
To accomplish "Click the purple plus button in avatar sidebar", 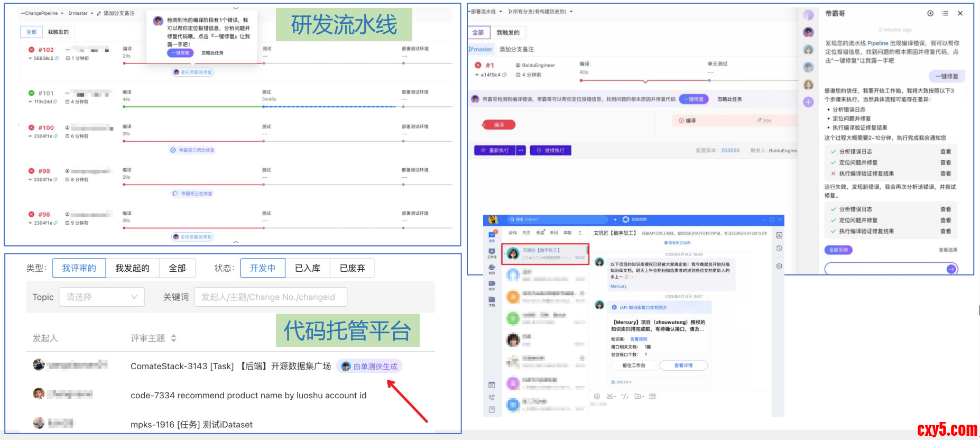I will 808,102.
